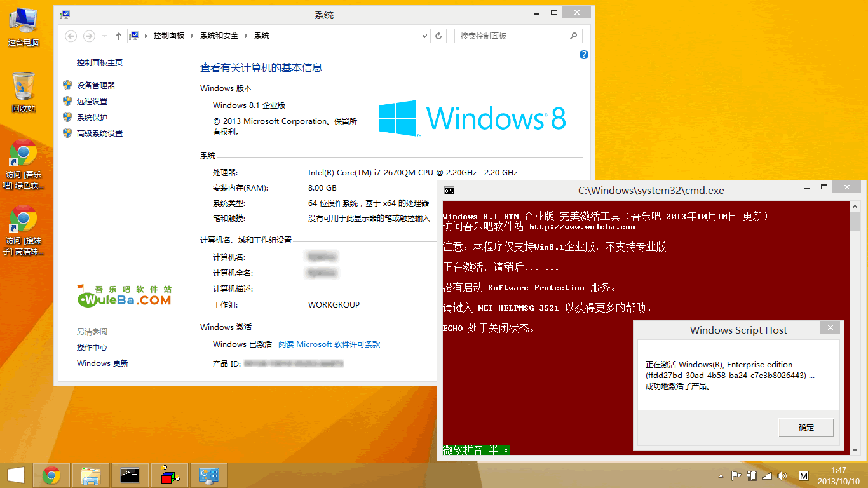
Task: Click the System window title bar icon
Action: 65,14
